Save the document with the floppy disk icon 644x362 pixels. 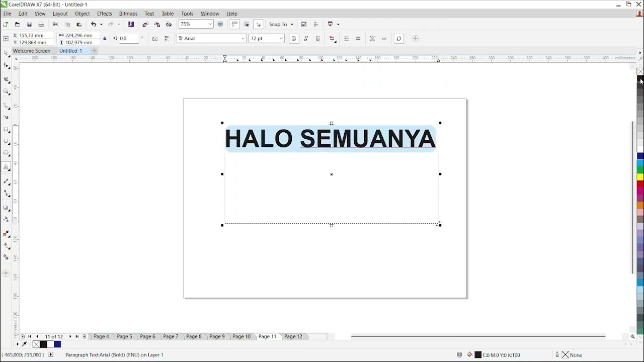[29, 24]
